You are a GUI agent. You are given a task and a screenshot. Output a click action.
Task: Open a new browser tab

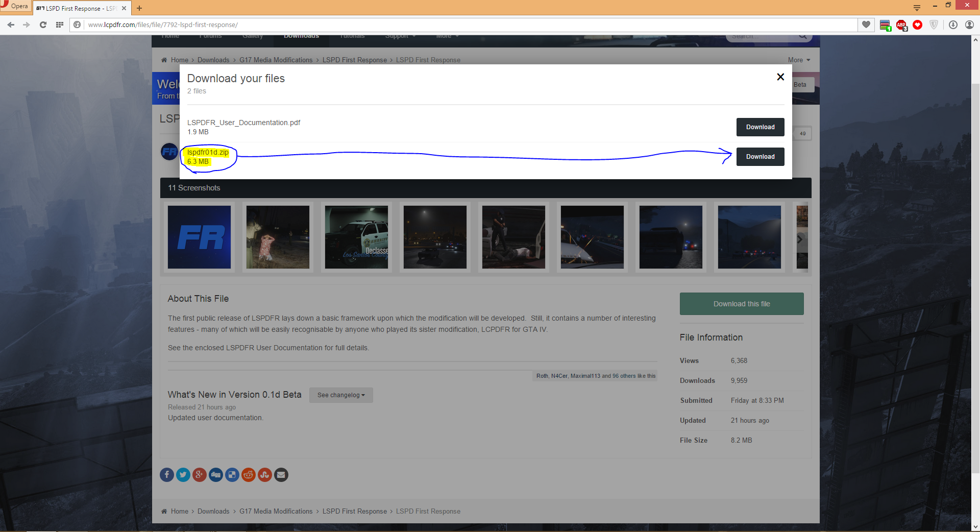click(x=139, y=8)
